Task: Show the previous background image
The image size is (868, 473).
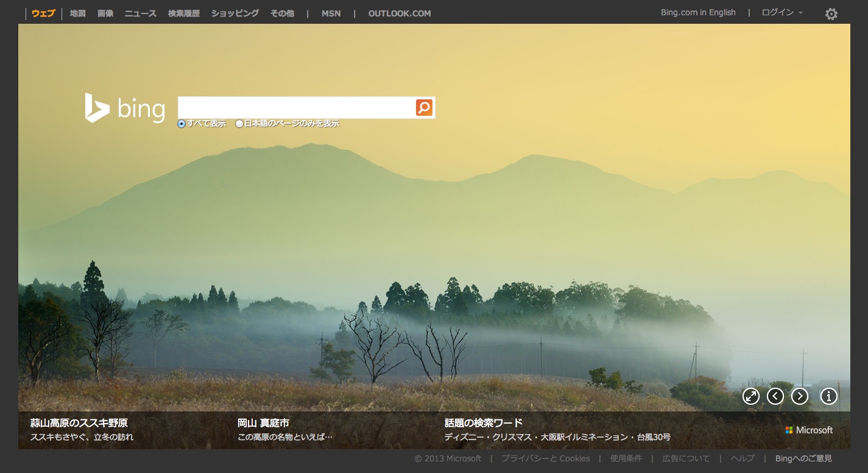Action: coord(775,396)
